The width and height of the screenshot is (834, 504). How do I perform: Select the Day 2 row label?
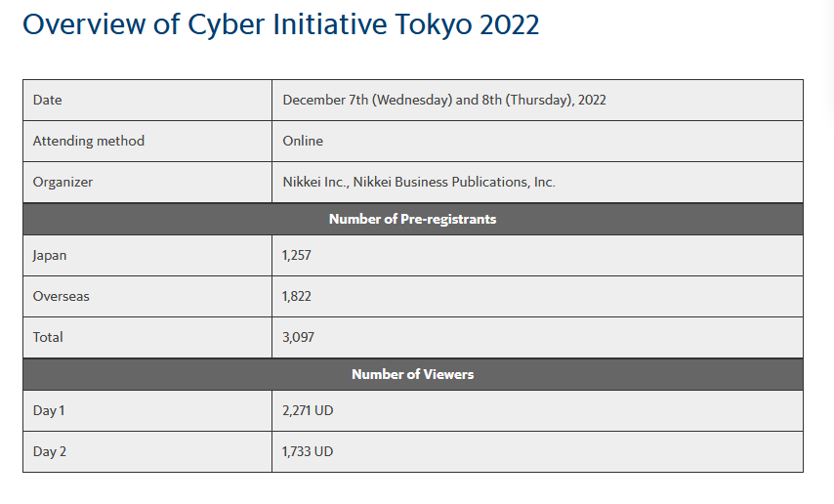[x=50, y=451]
